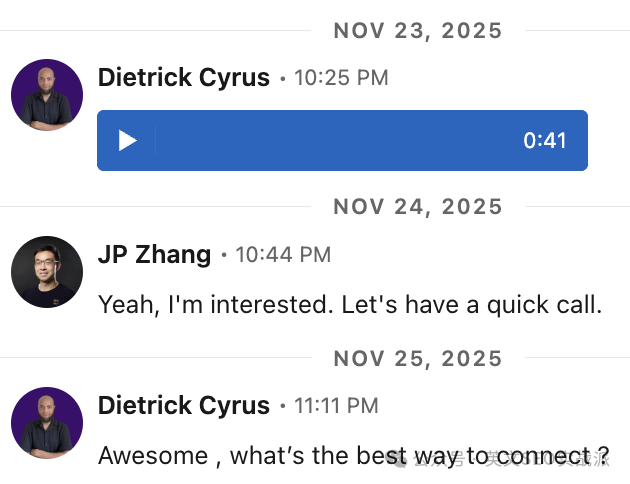Select the NOV 24, 2025 date separator
The width and height of the screenshot is (630, 484).
point(418,206)
